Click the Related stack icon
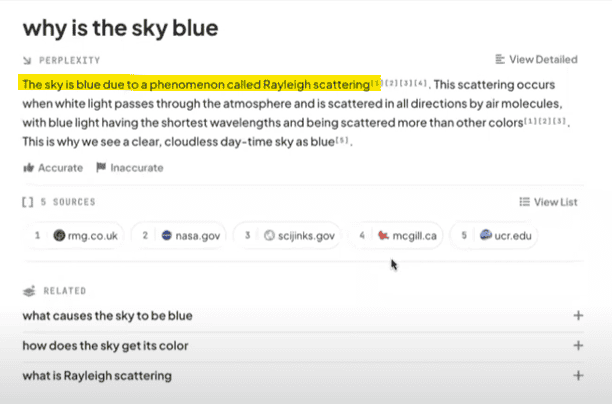This screenshot has width=612, height=404. pos(29,291)
